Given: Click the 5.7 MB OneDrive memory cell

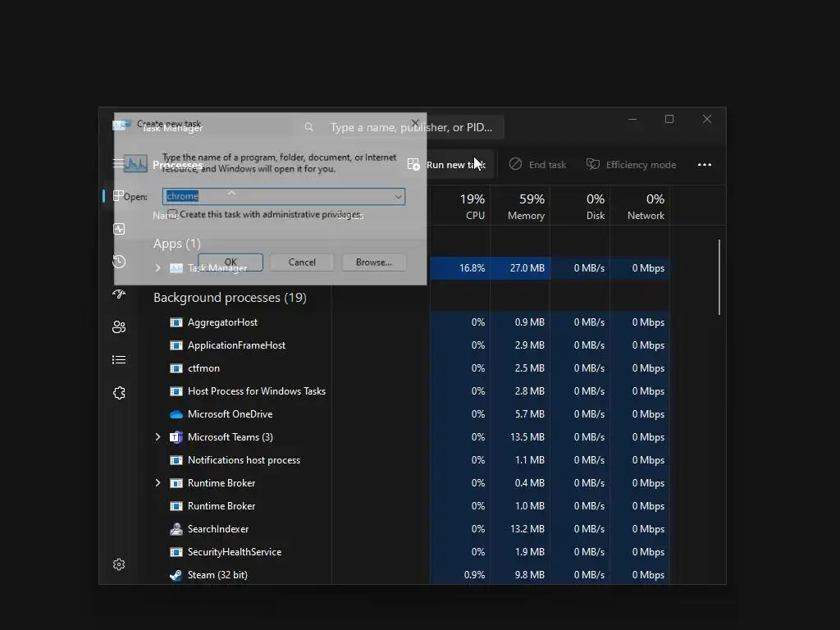Looking at the screenshot, I should 520,414.
